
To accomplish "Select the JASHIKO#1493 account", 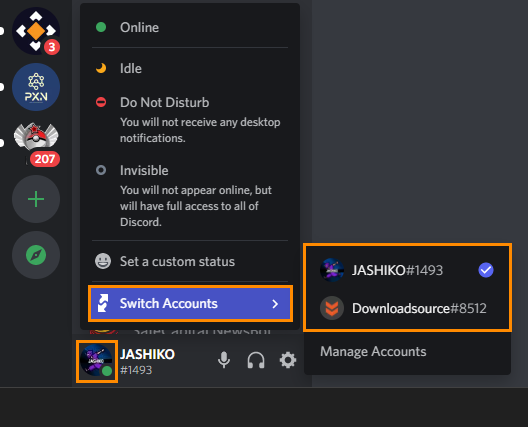I will pos(407,270).
